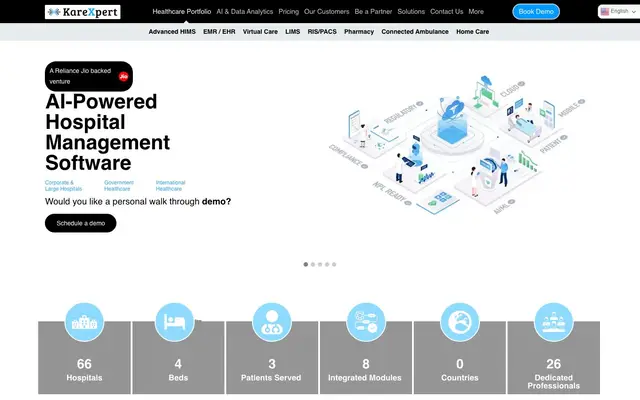640x400 pixels.
Task: Click the AI-Powered Hospital Management Software heading
Action: [x=107, y=132]
